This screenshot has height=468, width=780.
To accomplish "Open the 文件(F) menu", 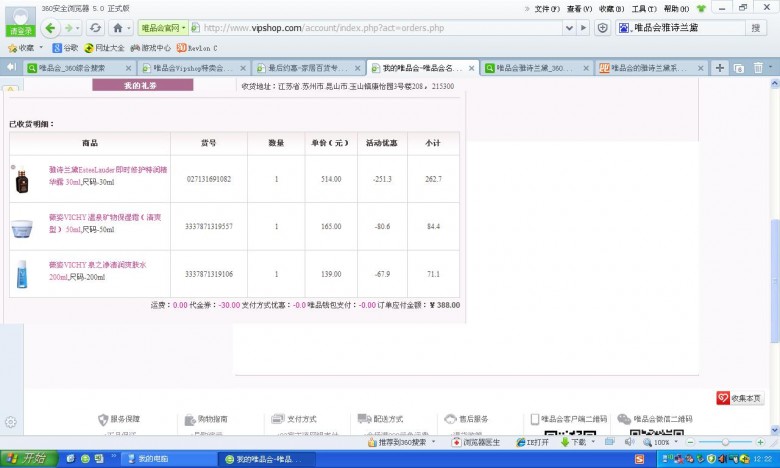I will tap(547, 9).
